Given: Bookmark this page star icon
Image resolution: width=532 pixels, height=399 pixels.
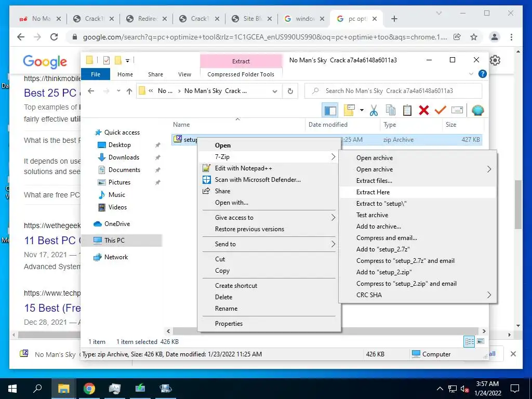Looking at the screenshot, I should point(474,37).
